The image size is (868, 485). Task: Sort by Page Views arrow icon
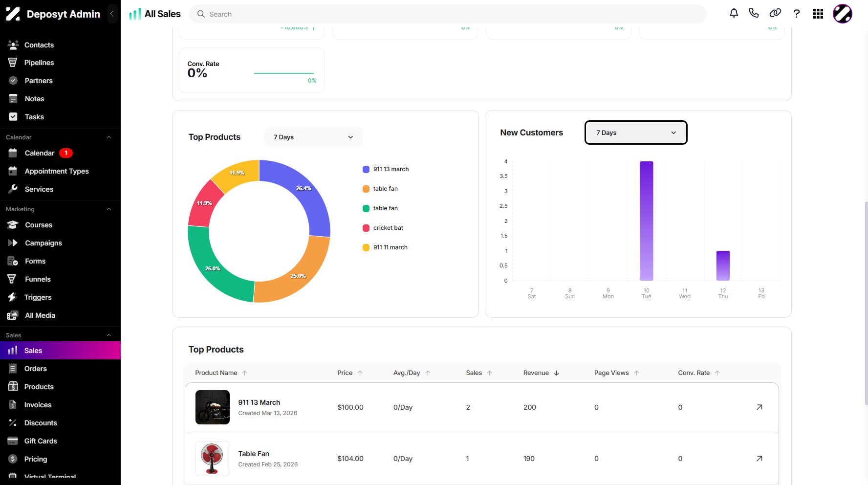tap(637, 373)
